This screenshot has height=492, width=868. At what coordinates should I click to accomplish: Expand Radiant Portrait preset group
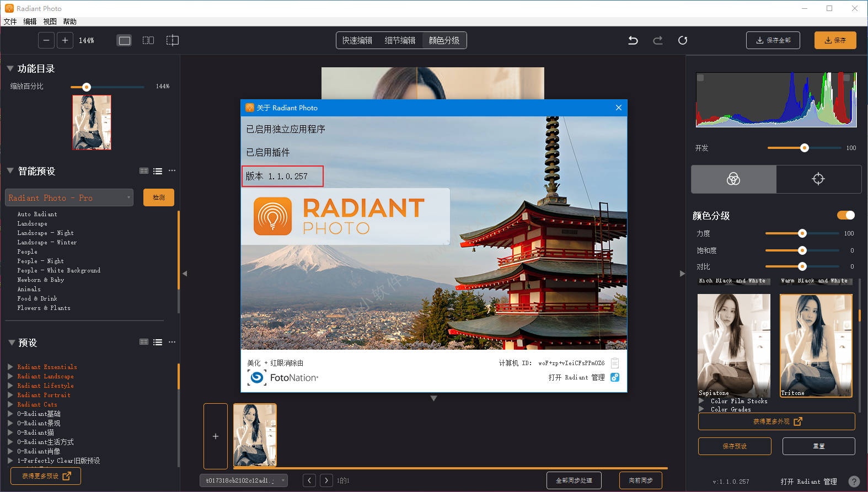10,395
